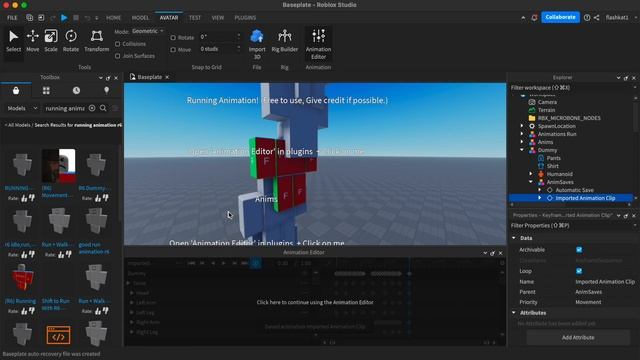Expand Automatic Save in Explorer
Image resolution: width=640 pixels, height=360 pixels.
click(x=540, y=190)
